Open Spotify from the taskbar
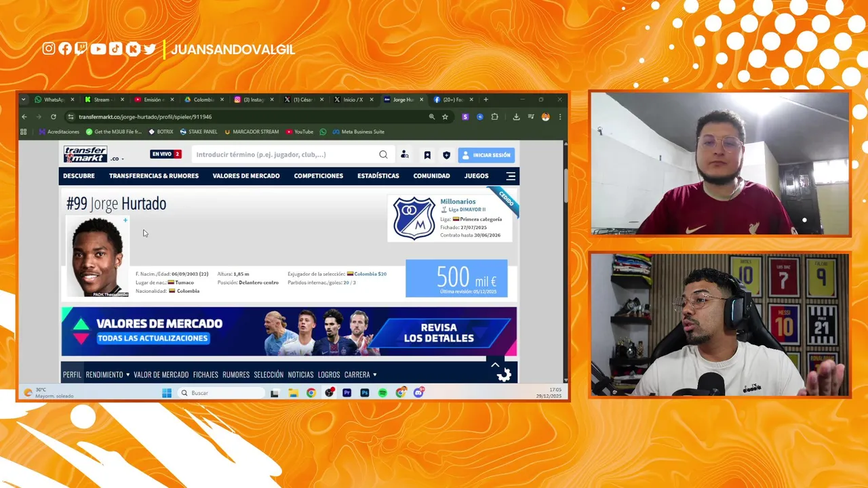868x488 pixels. pyautogui.click(x=382, y=393)
